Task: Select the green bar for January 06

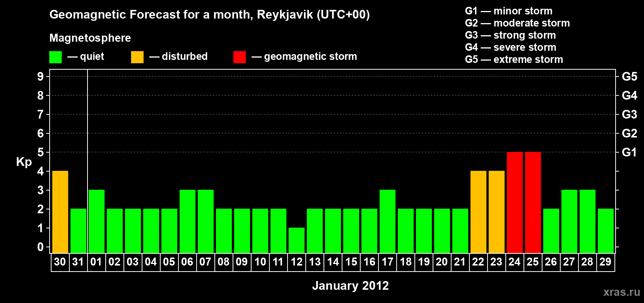Action: coord(188,221)
